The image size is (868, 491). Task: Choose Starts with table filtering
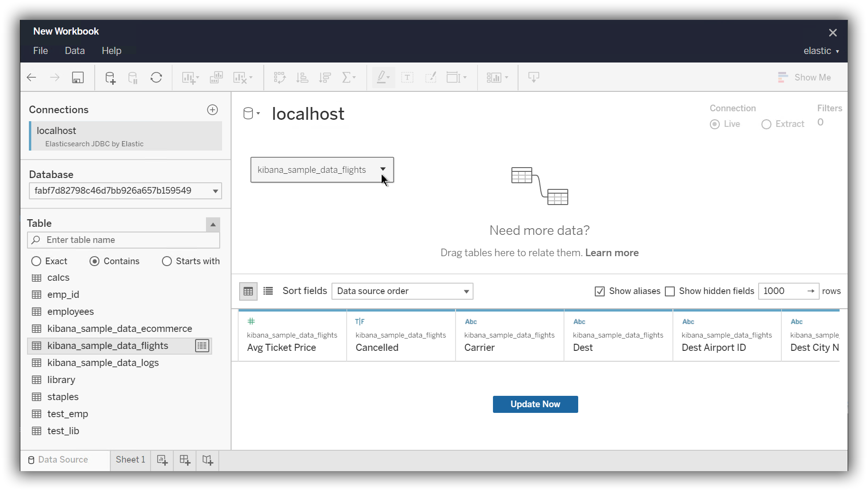[167, 261]
